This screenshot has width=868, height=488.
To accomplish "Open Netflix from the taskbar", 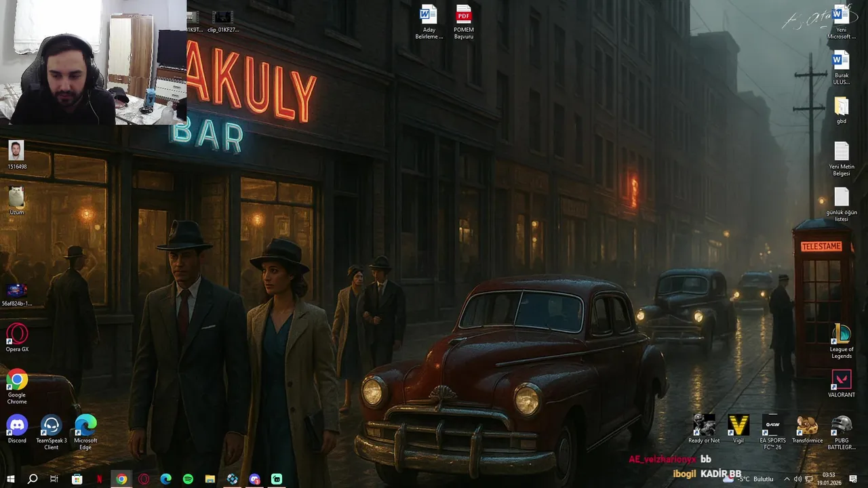I will [99, 479].
